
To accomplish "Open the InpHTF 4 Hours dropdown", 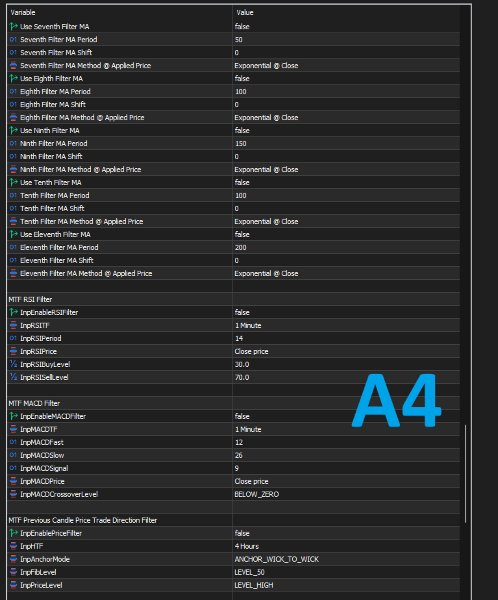I will pos(346,546).
